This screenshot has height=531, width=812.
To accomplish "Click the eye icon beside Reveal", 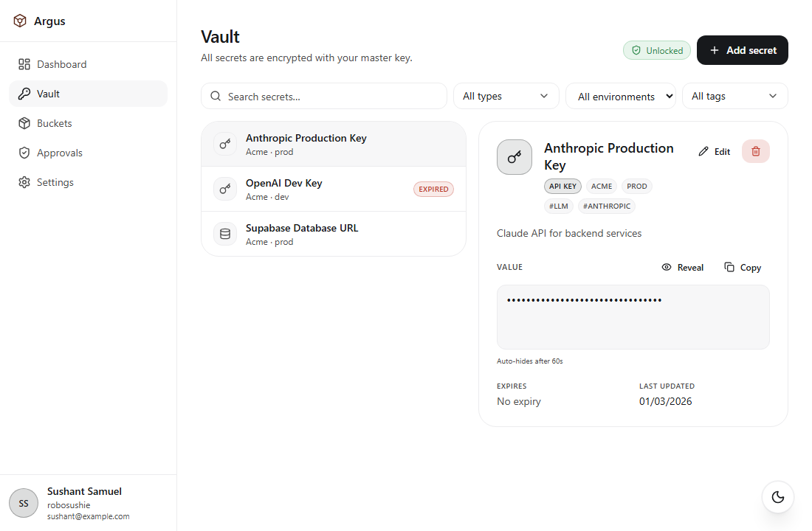I will (x=667, y=267).
